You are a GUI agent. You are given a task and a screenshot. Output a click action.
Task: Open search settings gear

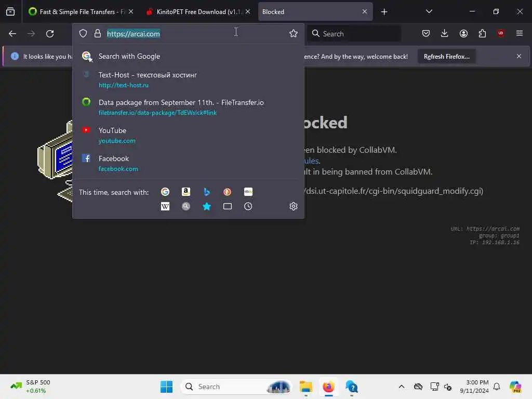[294, 206]
